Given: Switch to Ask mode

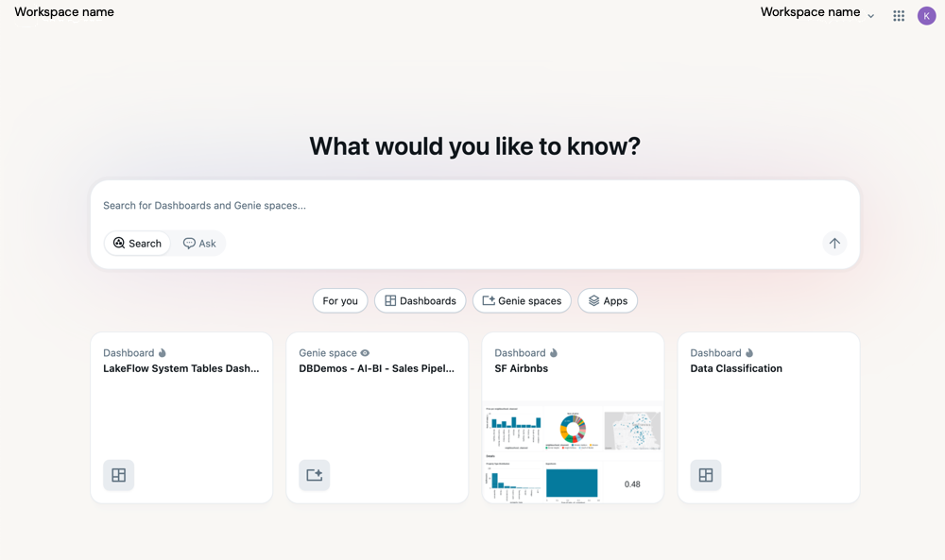Looking at the screenshot, I should point(198,244).
